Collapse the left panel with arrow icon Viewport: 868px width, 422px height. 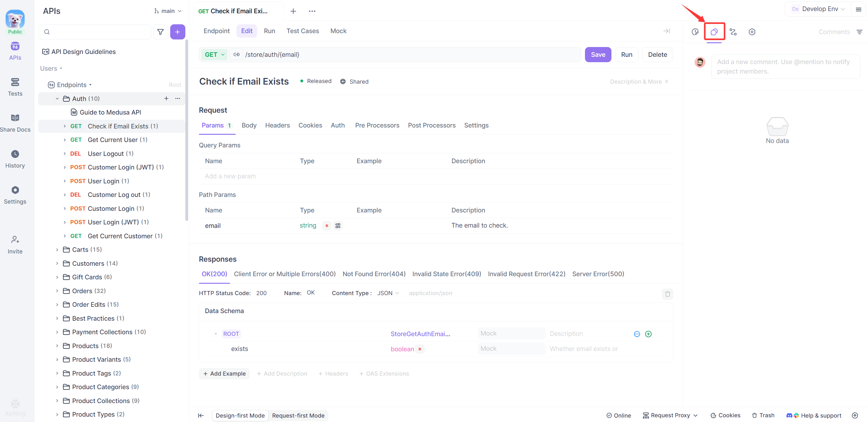(201, 415)
